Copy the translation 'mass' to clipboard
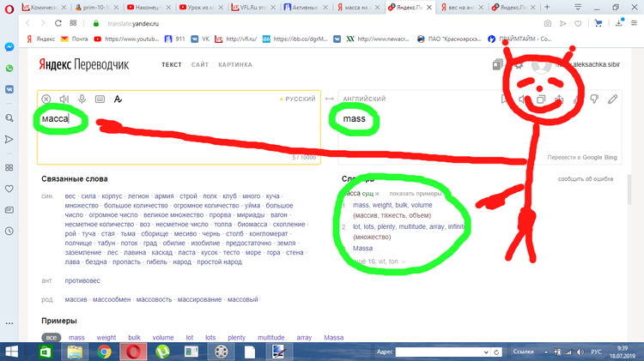644x361 pixels. coord(541,99)
